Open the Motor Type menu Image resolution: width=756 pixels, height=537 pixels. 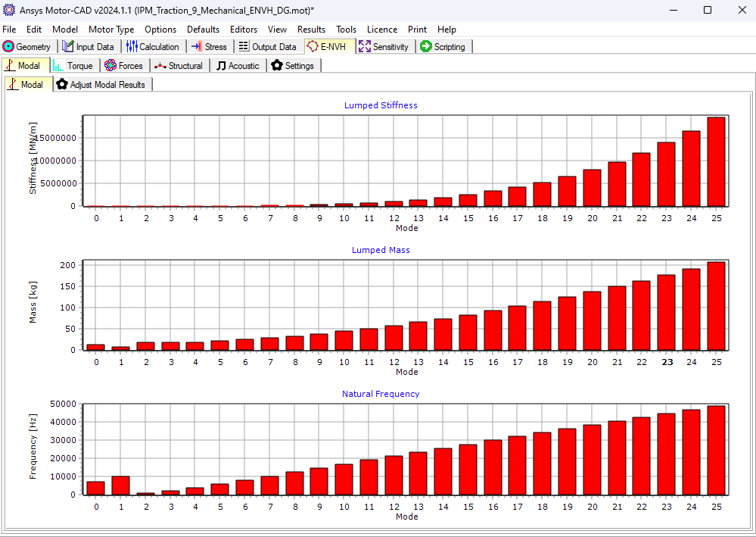(111, 30)
